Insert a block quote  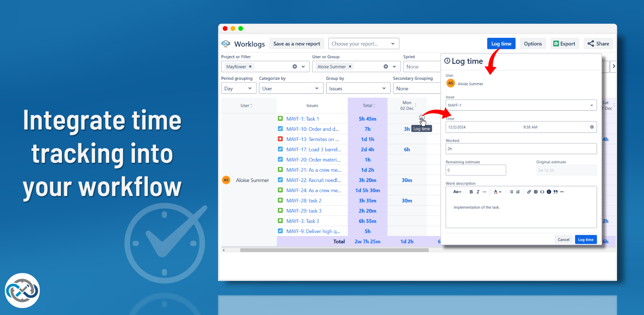[x=555, y=192]
